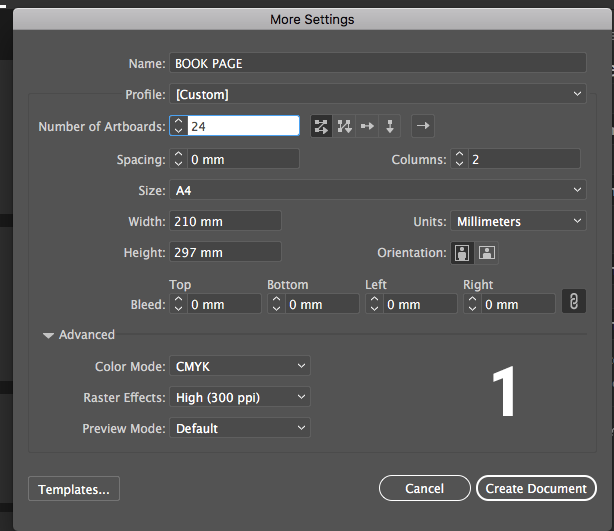
Task: Toggle right-to-left layout arrow icon
Action: tap(423, 126)
